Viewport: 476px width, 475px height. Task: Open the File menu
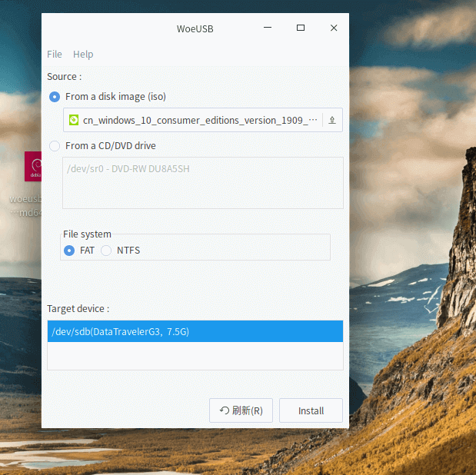[55, 55]
